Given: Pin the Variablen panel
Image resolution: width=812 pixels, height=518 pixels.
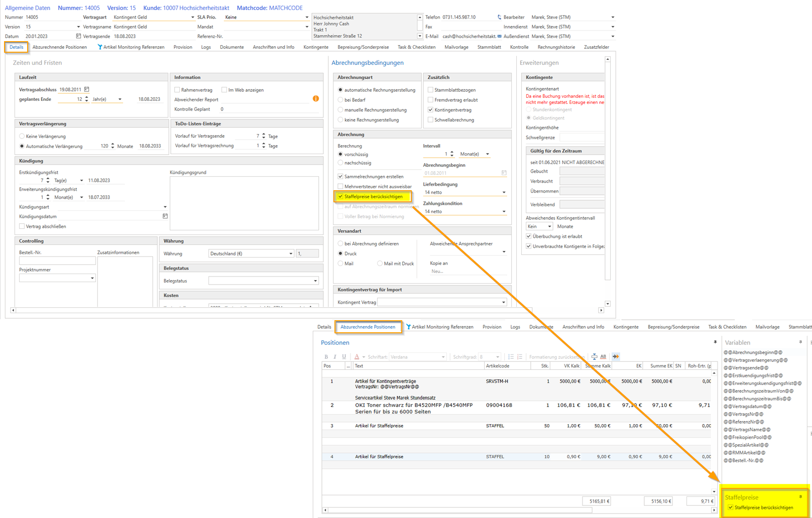Looking at the screenshot, I should (x=800, y=342).
